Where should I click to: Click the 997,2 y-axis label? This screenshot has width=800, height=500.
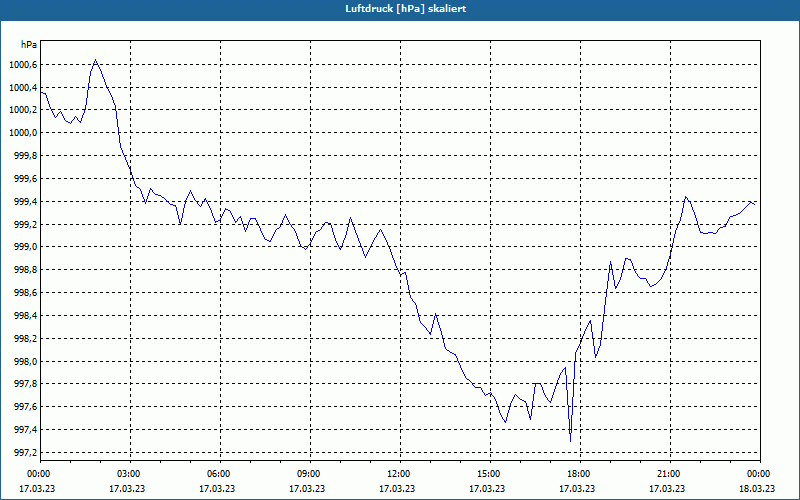click(26, 453)
